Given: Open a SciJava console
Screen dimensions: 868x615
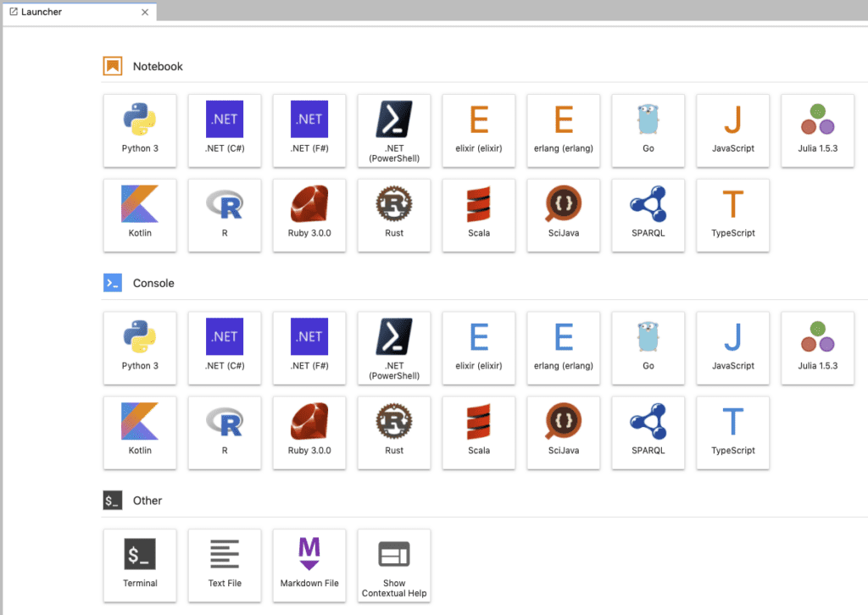Looking at the screenshot, I should [x=564, y=433].
